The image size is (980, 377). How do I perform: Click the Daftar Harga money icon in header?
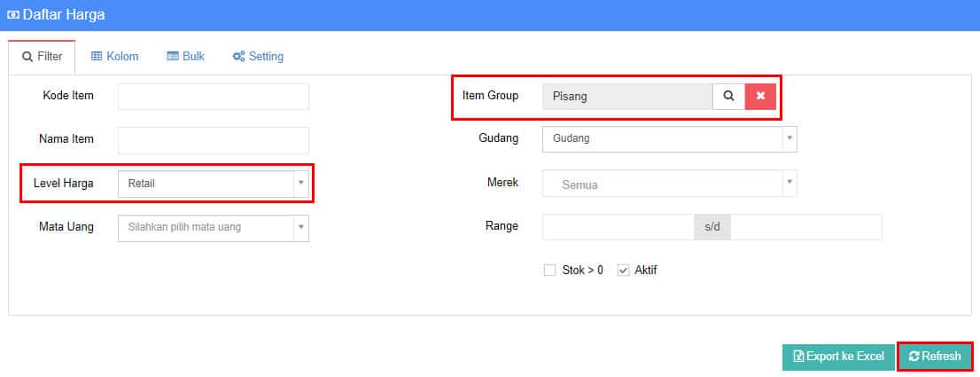point(12,15)
